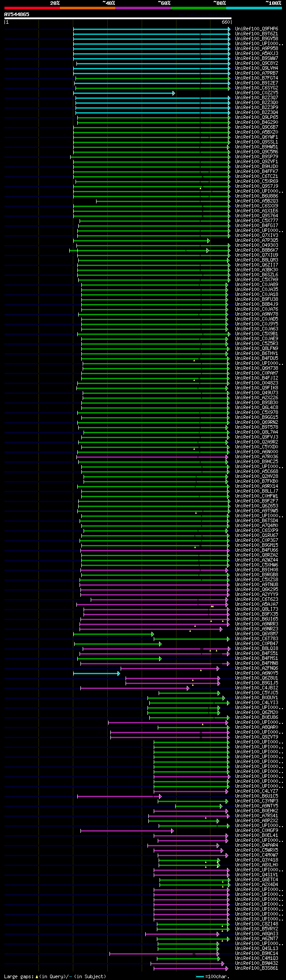Click the cyan alignment bar for UniRef100_Q9FHP6
The width and height of the screenshot is (286, 980).
tap(151, 29)
